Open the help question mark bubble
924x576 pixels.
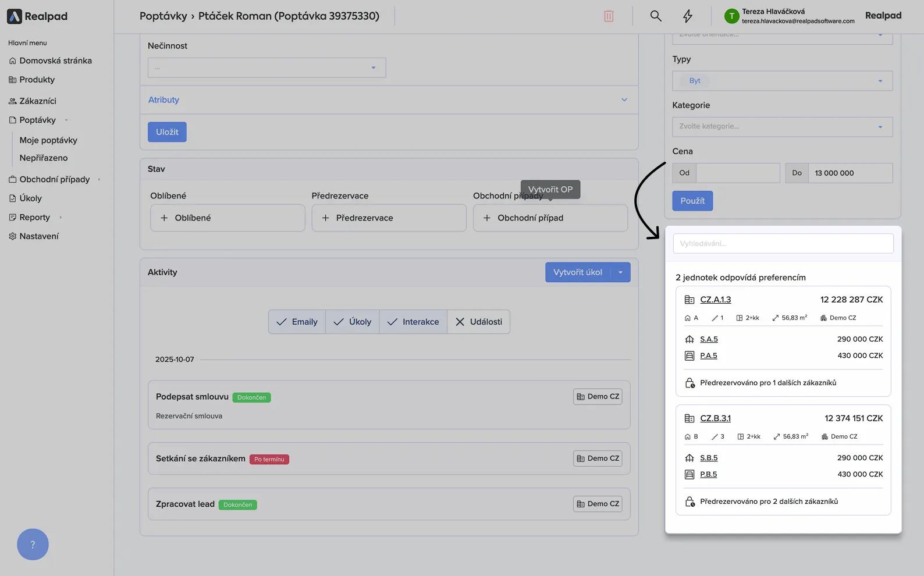pyautogui.click(x=33, y=545)
